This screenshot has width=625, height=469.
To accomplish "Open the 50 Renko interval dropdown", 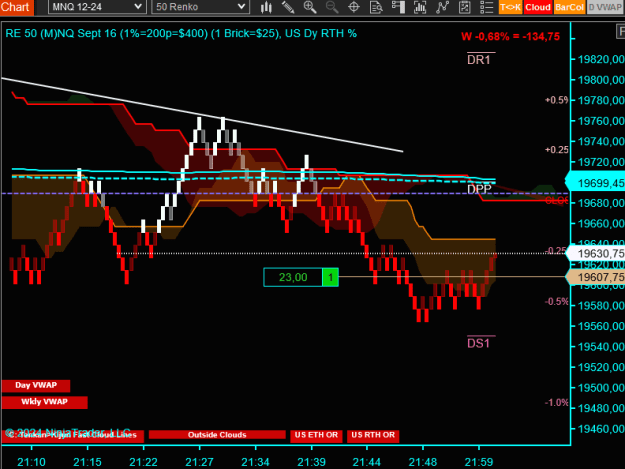I will coord(200,7).
